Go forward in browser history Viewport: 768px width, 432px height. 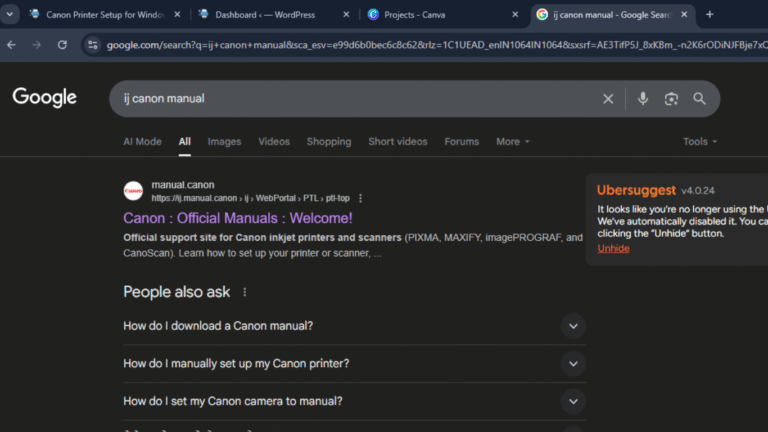37,45
